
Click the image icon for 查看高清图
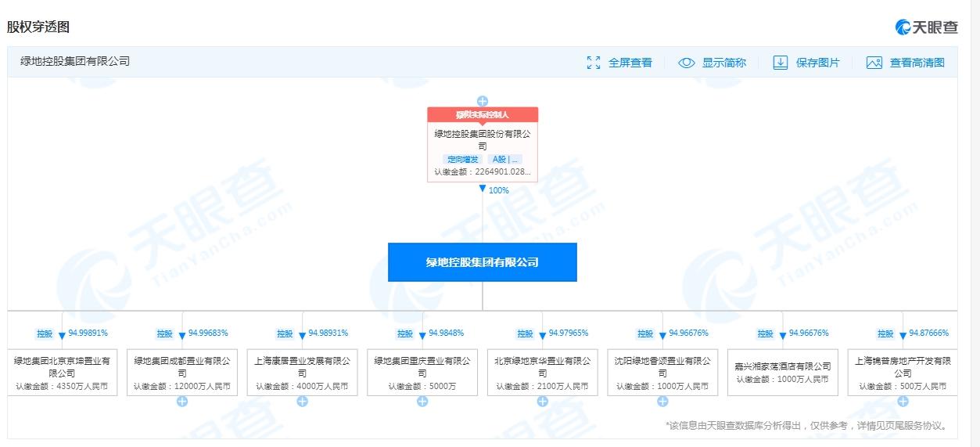pyautogui.click(x=874, y=63)
